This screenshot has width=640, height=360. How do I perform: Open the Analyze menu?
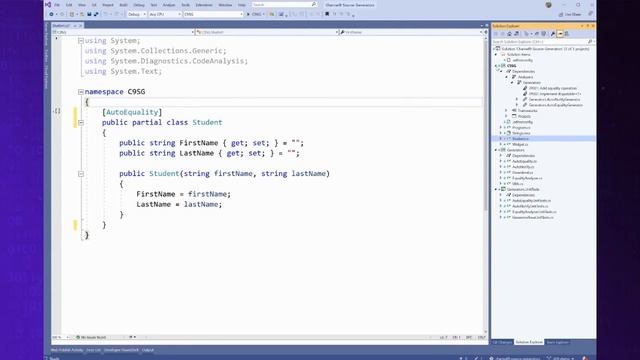tap(169, 5)
